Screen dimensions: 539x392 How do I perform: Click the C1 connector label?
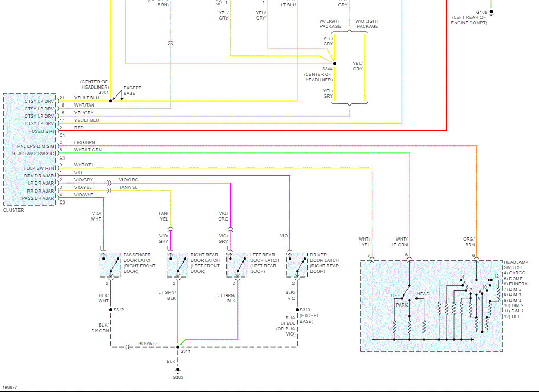coord(62,136)
